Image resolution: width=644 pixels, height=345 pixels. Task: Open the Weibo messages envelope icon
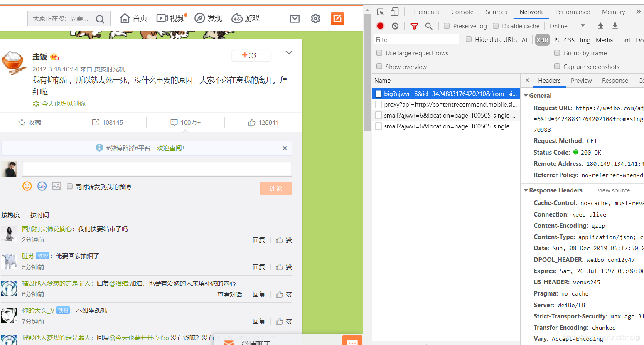(295, 19)
